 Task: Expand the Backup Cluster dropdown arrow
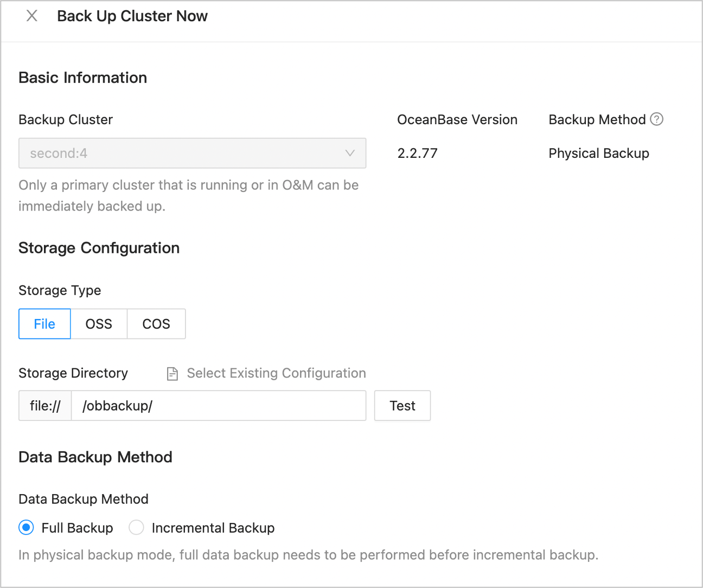[350, 153]
